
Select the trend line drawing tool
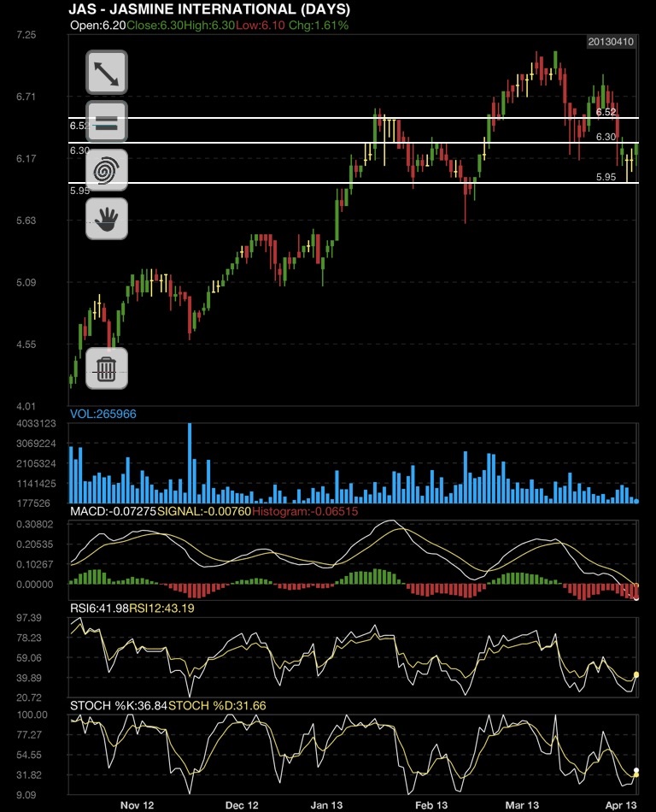point(107,73)
